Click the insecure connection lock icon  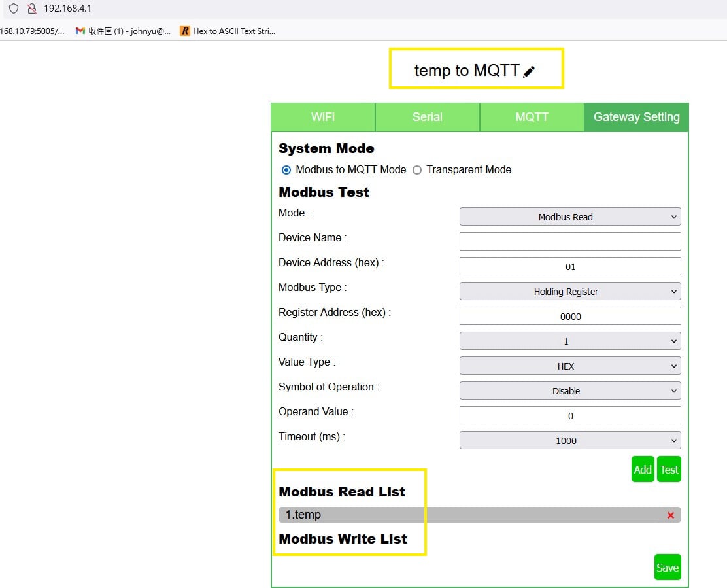(x=31, y=9)
